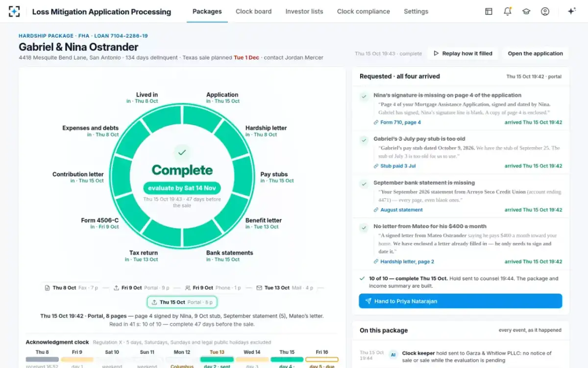Click On this package heading

point(384,330)
